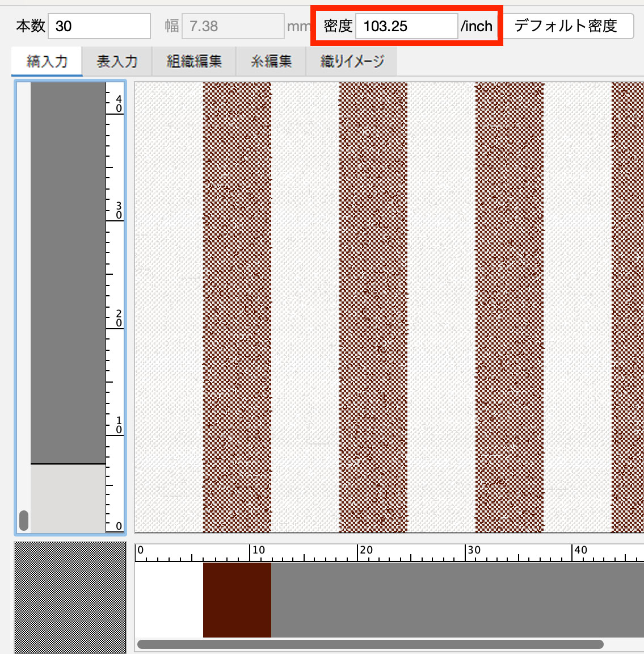Open the 表入力 tab
This screenshot has width=644, height=654.
coord(117,61)
